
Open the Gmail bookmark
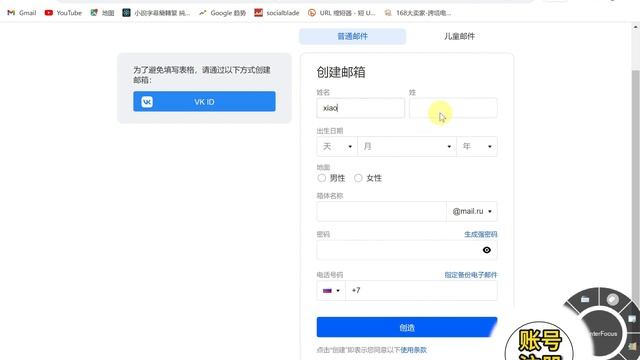click(22, 13)
